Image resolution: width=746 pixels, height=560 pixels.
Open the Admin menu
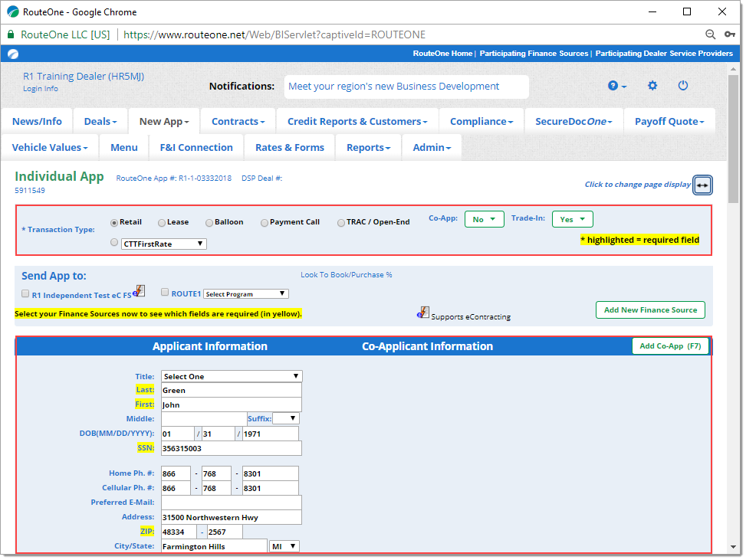(x=432, y=148)
